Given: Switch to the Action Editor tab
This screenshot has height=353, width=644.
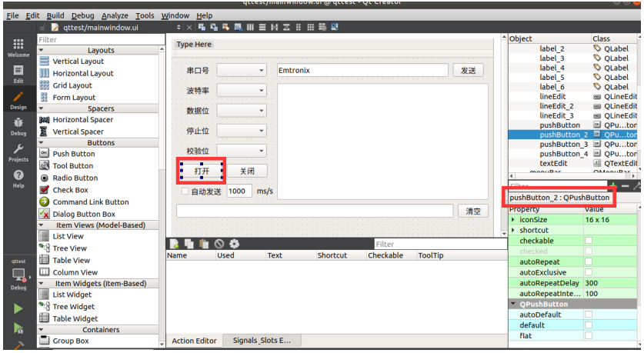Looking at the screenshot, I should (x=194, y=341).
